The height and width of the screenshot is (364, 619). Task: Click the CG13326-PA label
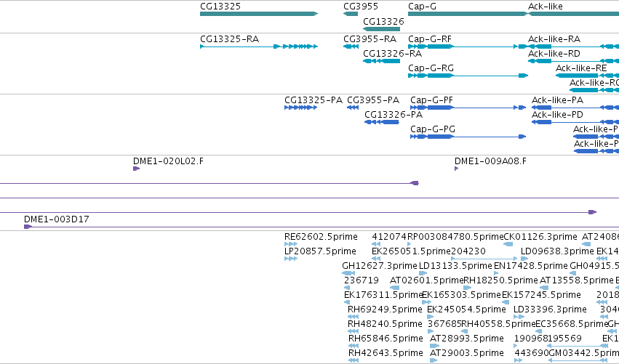[x=394, y=115]
